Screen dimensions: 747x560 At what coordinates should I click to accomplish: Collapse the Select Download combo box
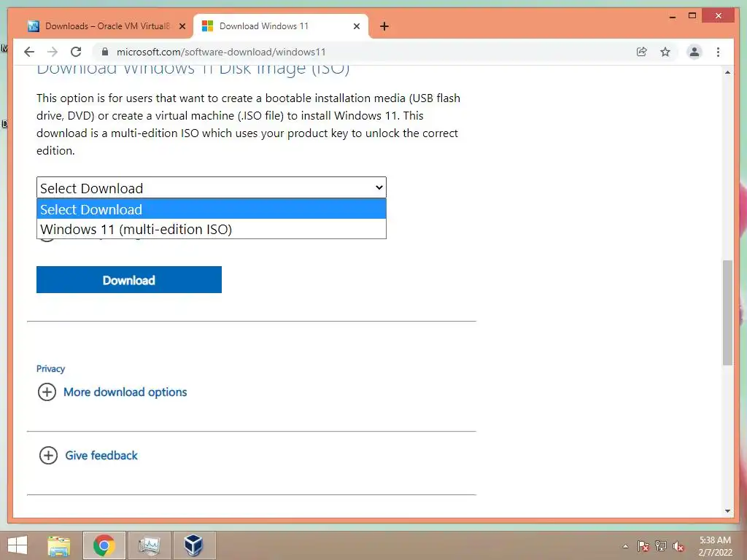pos(211,188)
